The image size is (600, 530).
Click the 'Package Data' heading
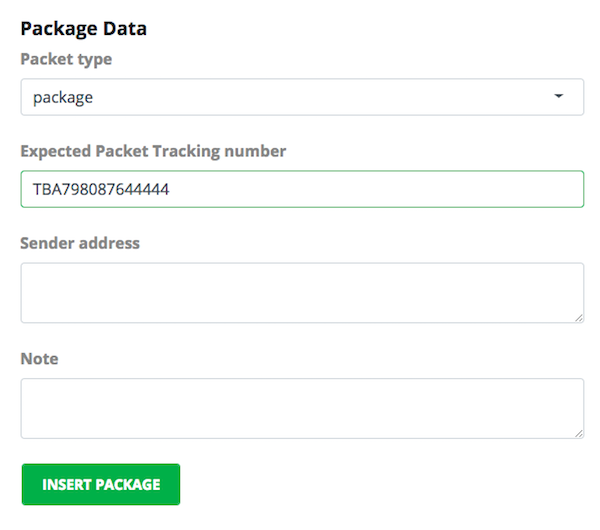[x=83, y=29]
